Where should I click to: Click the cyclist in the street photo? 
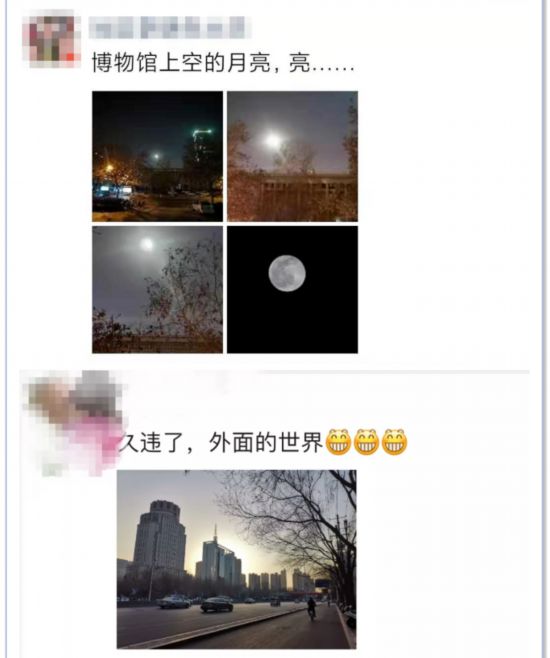[311, 609]
